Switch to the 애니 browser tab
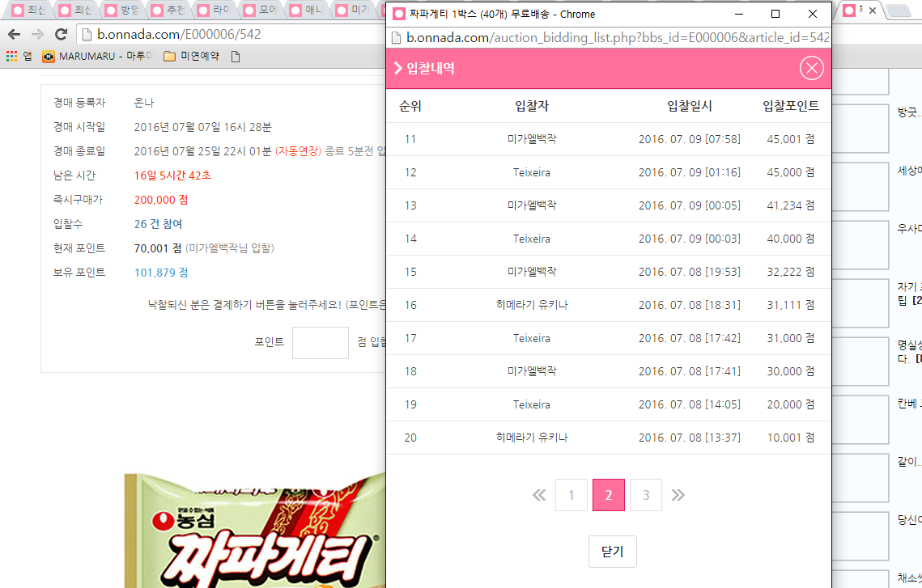Image resolution: width=922 pixels, height=588 pixels. pos(306,11)
